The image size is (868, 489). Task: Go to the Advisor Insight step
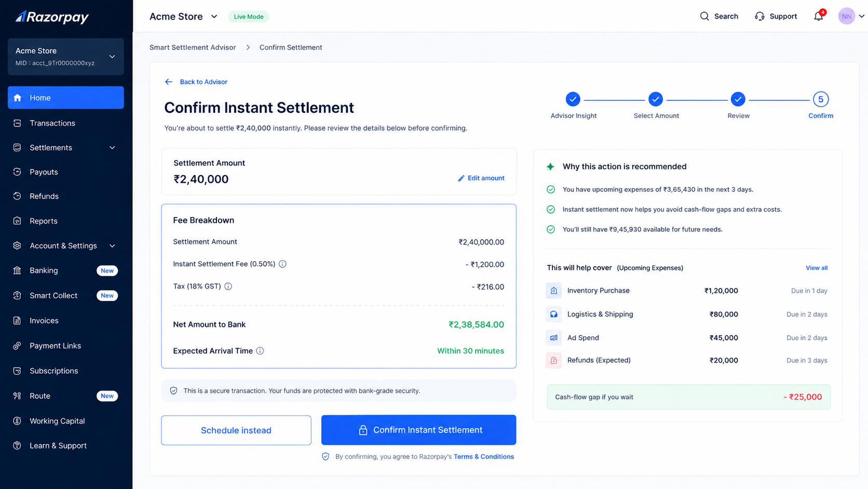pyautogui.click(x=573, y=99)
